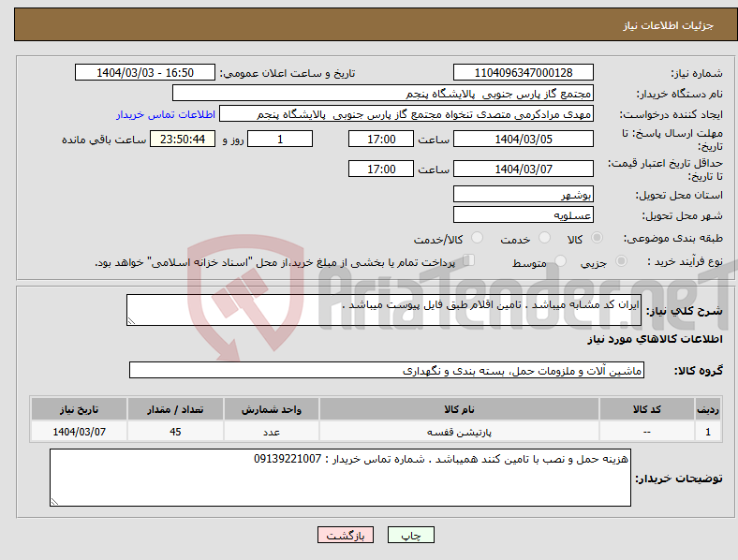Select the متوسط purchase type radio

561,260
